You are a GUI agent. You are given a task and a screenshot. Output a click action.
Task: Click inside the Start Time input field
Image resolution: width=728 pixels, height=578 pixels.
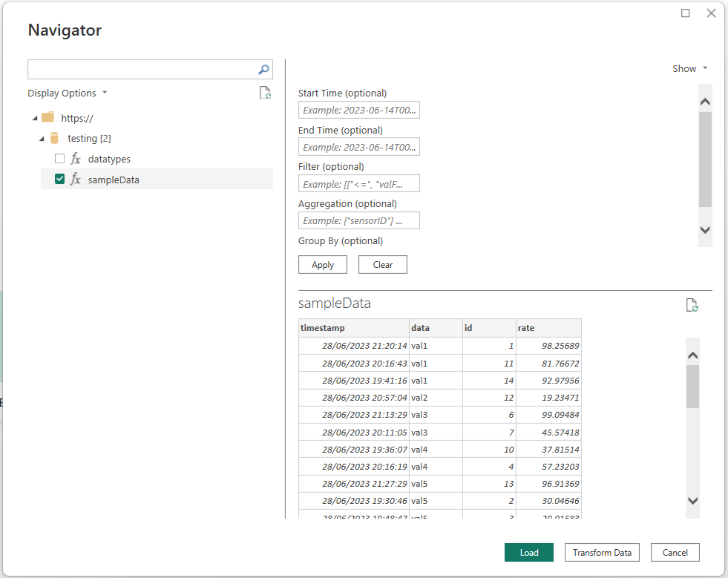pos(358,109)
